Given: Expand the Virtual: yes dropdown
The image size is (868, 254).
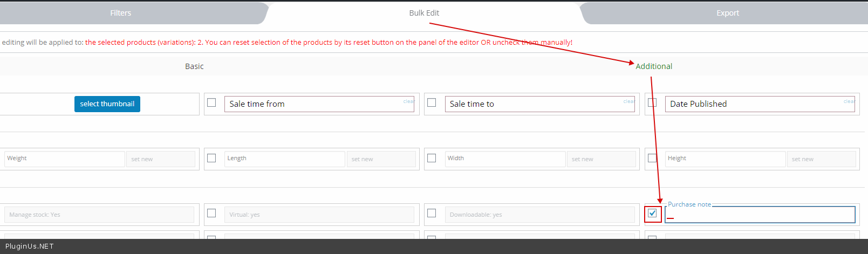Looking at the screenshot, I should 319,215.
